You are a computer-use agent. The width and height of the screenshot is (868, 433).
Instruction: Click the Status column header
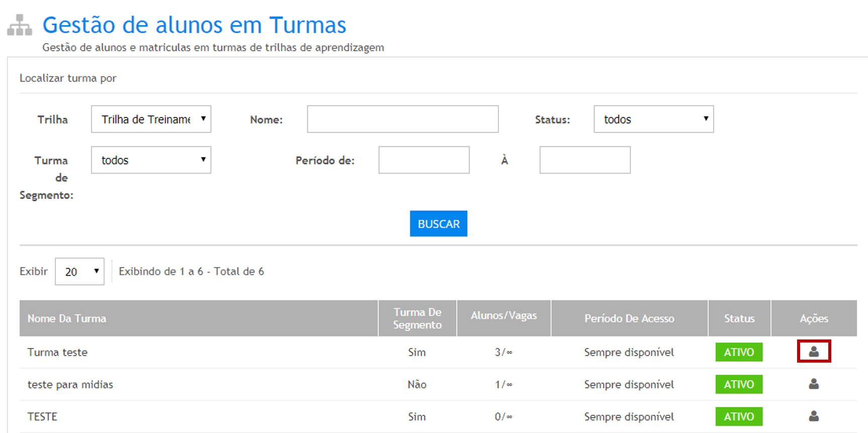[x=739, y=318]
